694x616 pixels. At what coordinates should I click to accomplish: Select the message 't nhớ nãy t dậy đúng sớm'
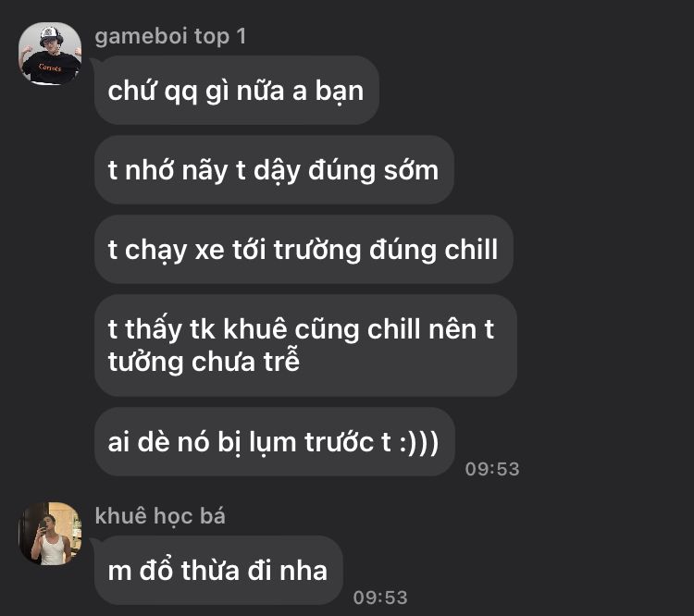click(x=274, y=170)
